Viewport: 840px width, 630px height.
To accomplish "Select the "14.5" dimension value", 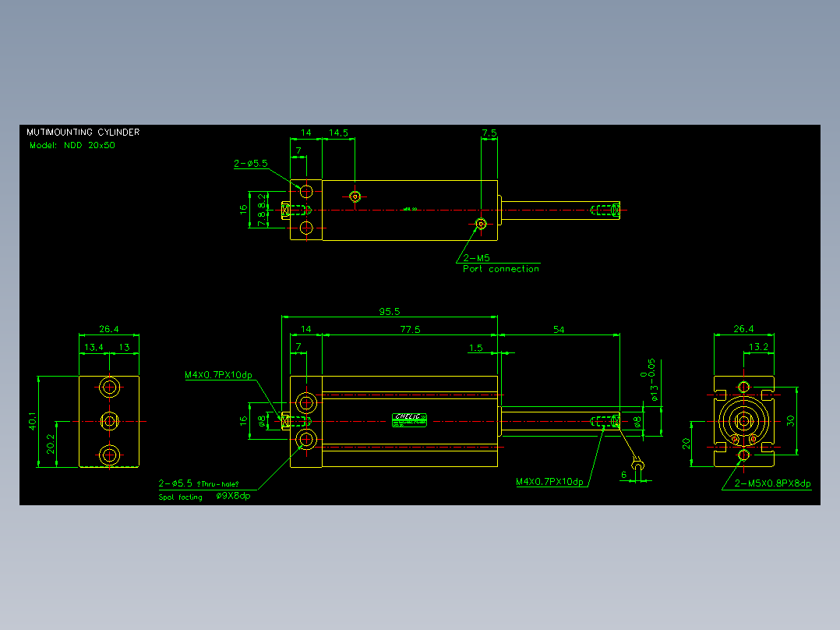I will click(338, 133).
